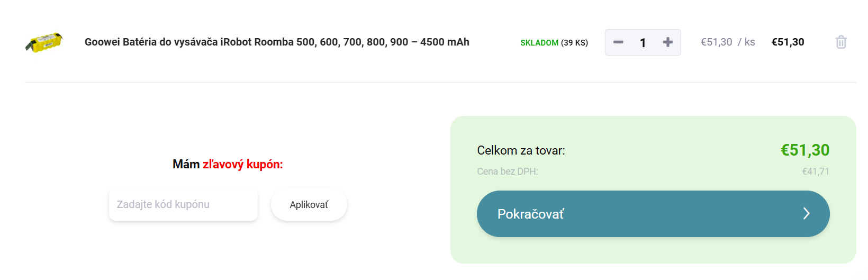Click the quantity field showing 1
868x280 pixels.
[643, 43]
